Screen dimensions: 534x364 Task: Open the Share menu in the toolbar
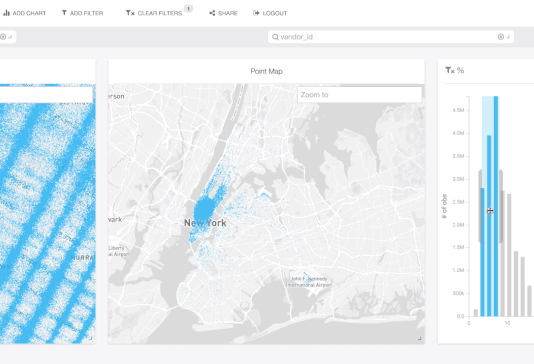[x=223, y=13]
